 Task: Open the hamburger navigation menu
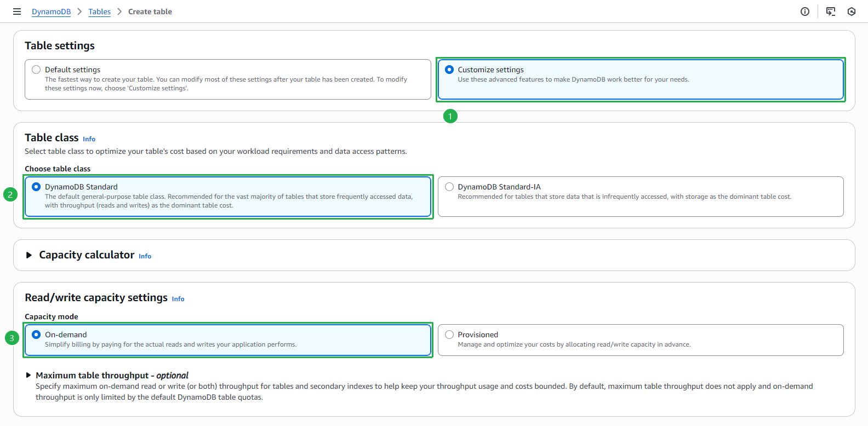point(17,11)
